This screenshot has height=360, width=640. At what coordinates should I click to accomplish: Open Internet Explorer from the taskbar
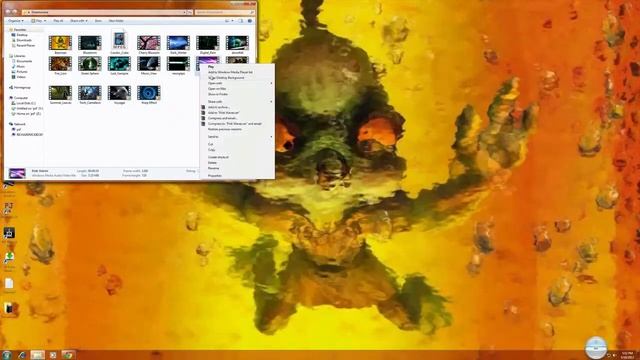[22, 355]
